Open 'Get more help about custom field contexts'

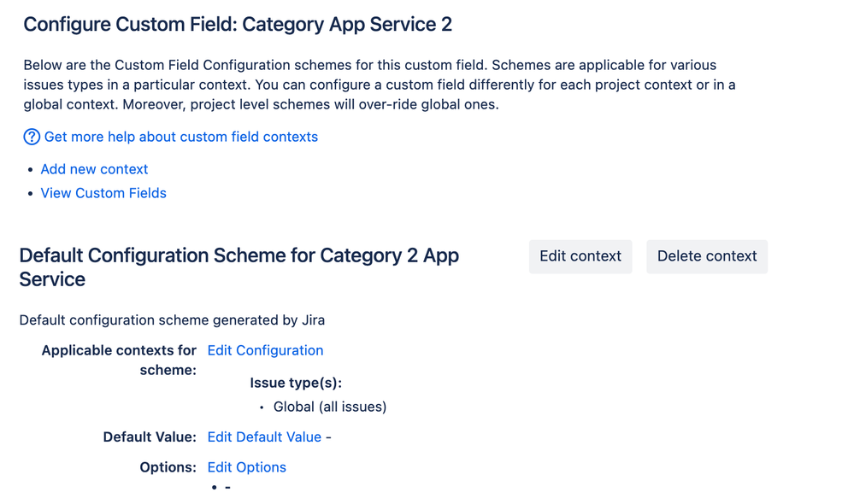point(181,137)
